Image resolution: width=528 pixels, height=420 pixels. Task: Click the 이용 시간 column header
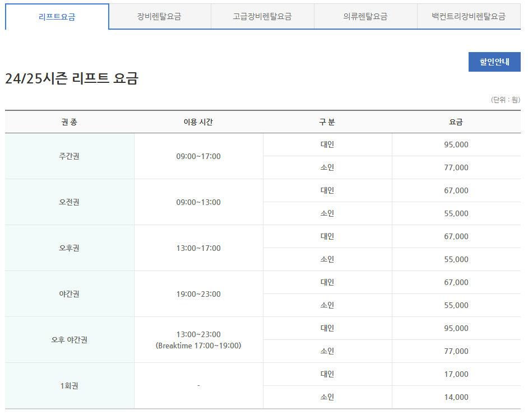tap(198, 122)
